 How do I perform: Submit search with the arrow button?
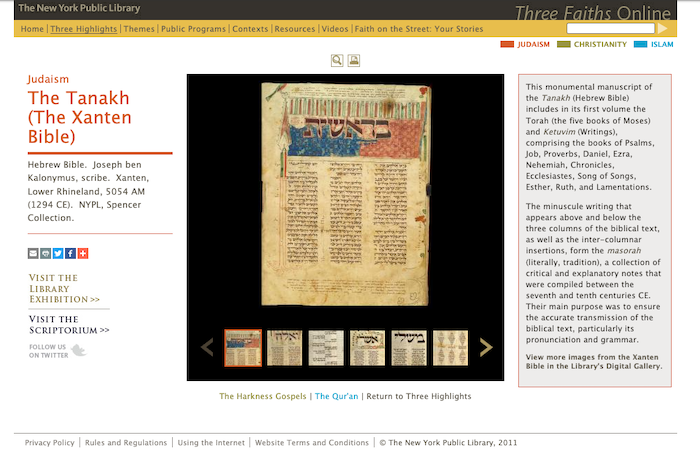click(x=663, y=29)
